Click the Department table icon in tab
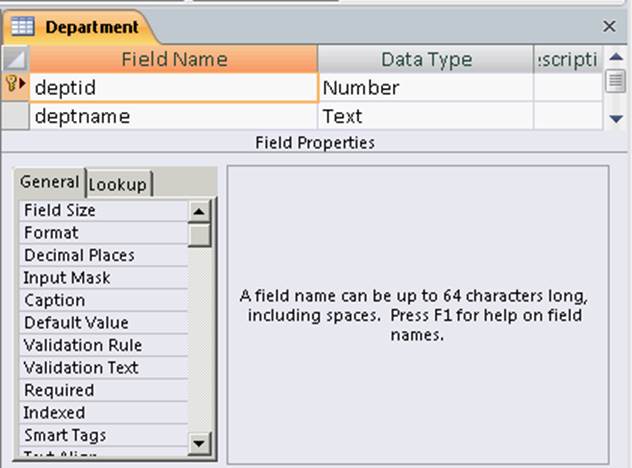Image resolution: width=632 pixels, height=468 pixels. point(22,27)
